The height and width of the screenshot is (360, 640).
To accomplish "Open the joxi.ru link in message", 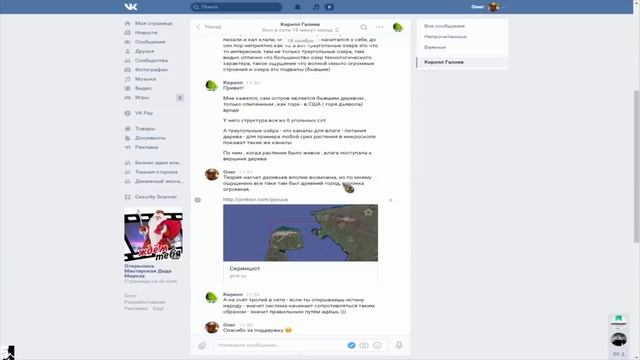I will coord(256,200).
